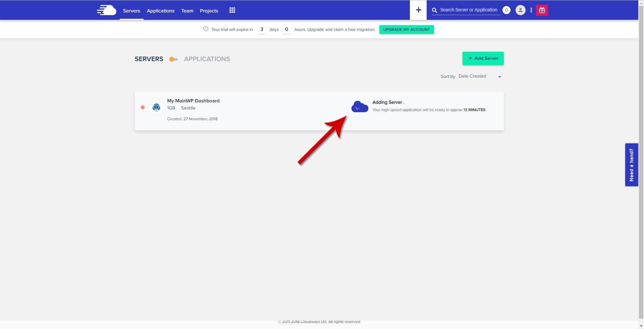This screenshot has width=644, height=329.
Task: Open the user account avatar icon
Action: [520, 10]
